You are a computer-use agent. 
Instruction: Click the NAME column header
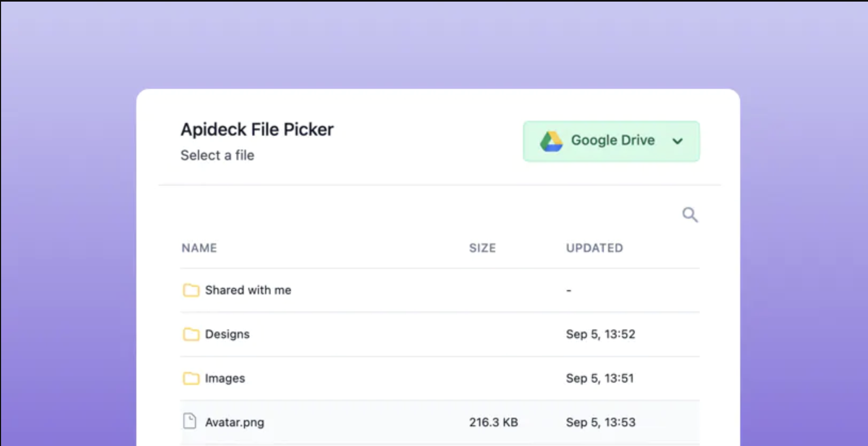[199, 248]
